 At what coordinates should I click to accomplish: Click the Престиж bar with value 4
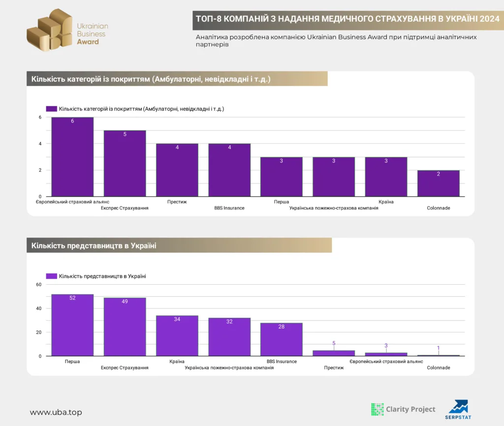coord(177,170)
